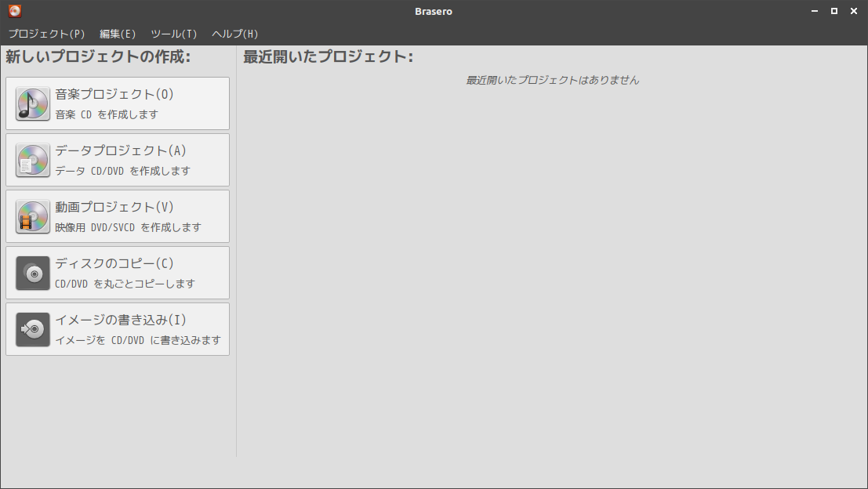Click the data disc icon for データプロジェクト

click(33, 160)
